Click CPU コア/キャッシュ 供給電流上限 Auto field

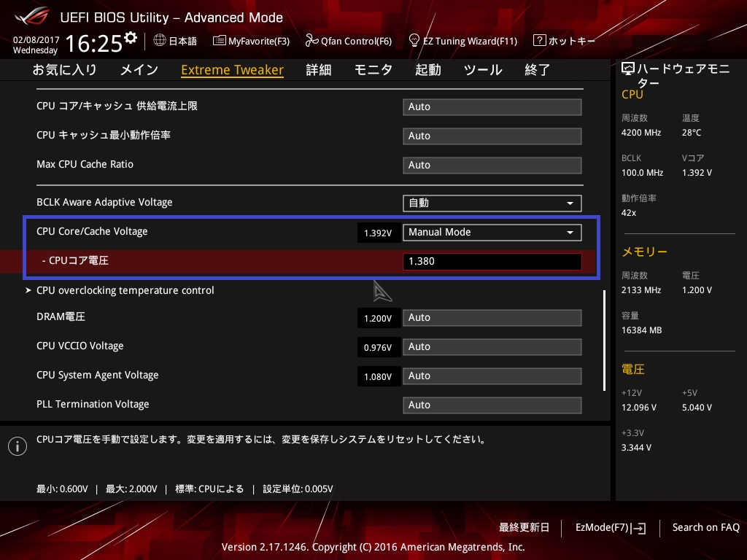[x=492, y=107]
